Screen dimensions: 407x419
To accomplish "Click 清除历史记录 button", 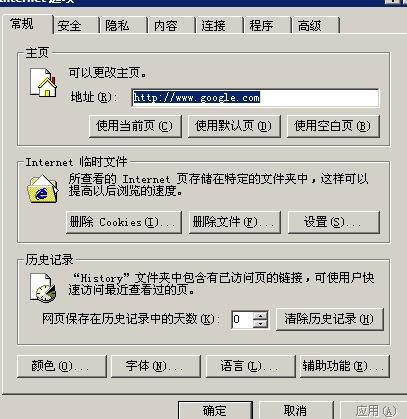I will 330,319.
